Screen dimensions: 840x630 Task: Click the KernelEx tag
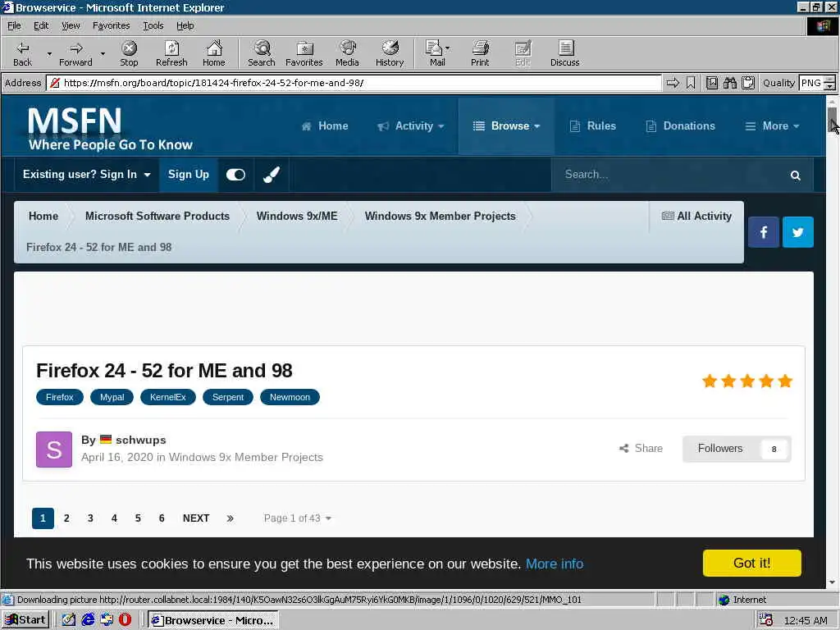click(167, 397)
